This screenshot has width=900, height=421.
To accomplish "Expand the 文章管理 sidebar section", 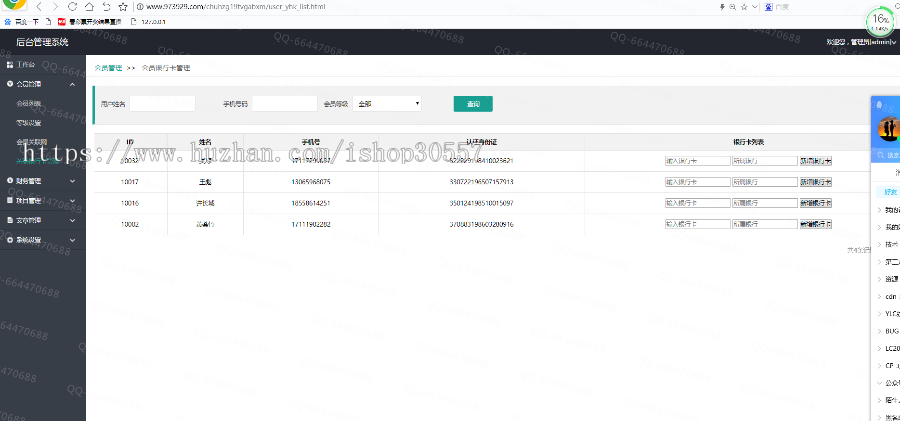I will click(42, 220).
